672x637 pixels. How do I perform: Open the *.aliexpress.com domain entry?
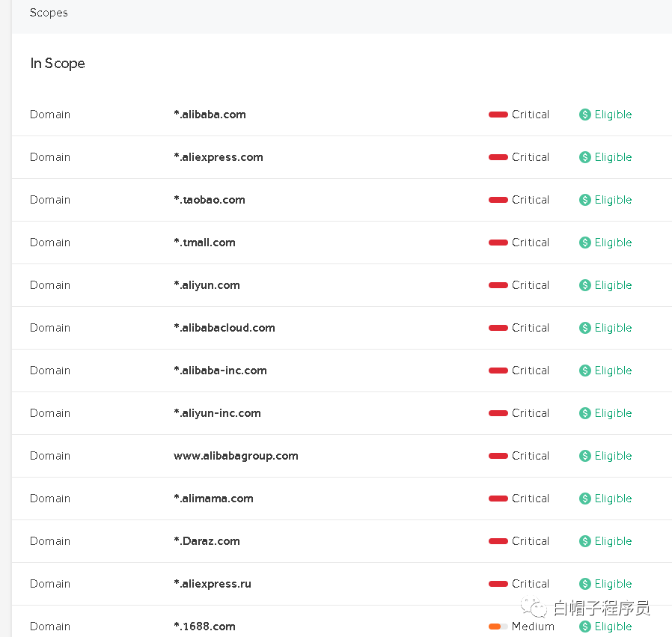pyautogui.click(x=219, y=157)
